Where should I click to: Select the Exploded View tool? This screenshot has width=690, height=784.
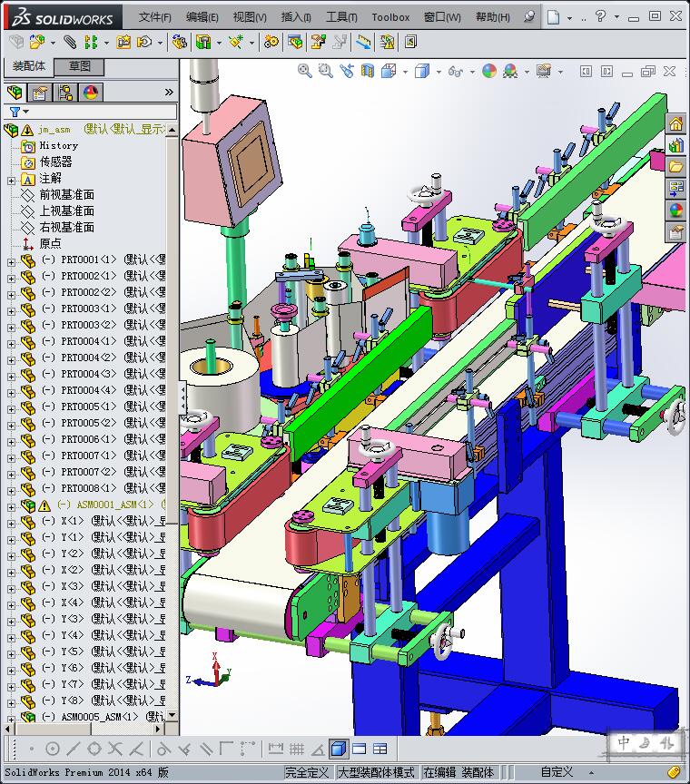tap(319, 42)
